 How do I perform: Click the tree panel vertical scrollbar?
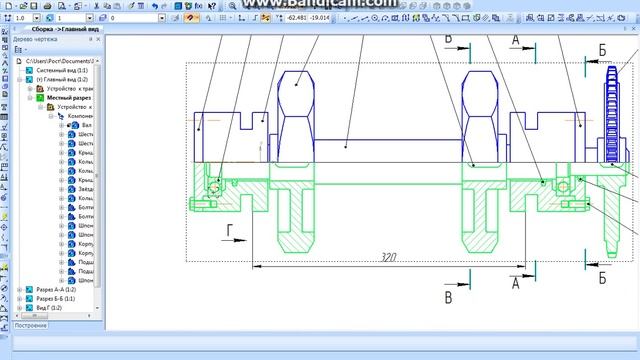point(97,184)
